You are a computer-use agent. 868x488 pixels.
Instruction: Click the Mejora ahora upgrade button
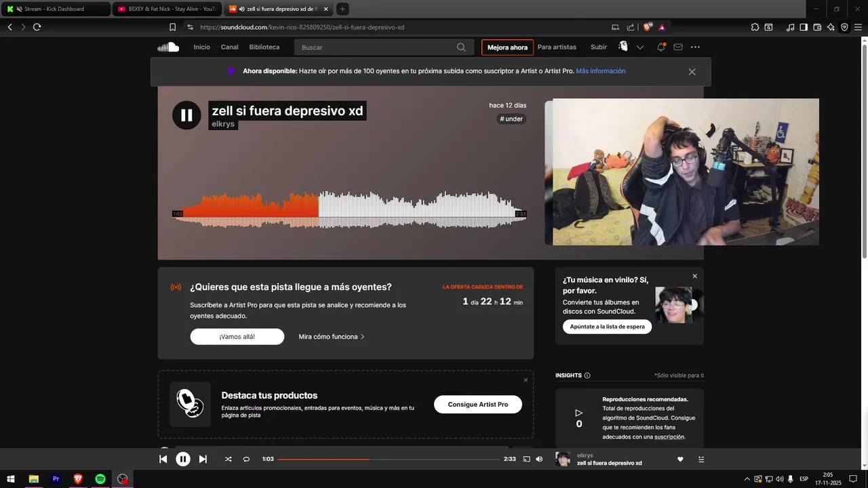click(507, 47)
